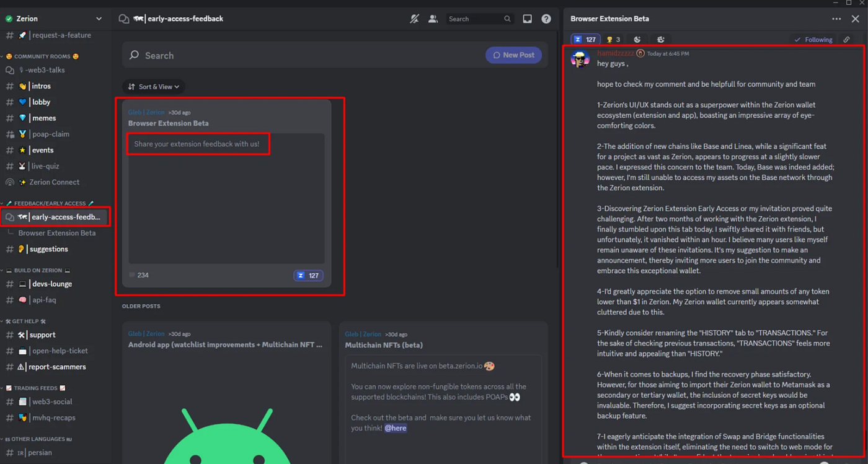Open the mvhq-recaps channel
The width and height of the screenshot is (868, 464).
click(x=55, y=418)
